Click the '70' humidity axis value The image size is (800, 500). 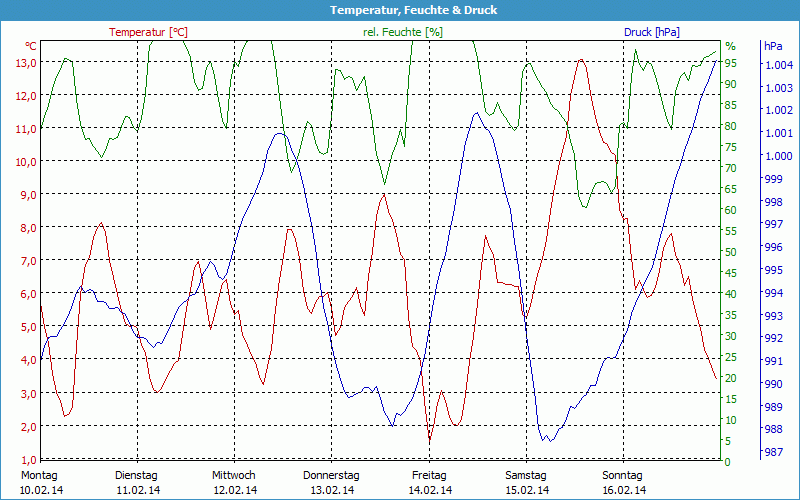pos(731,168)
